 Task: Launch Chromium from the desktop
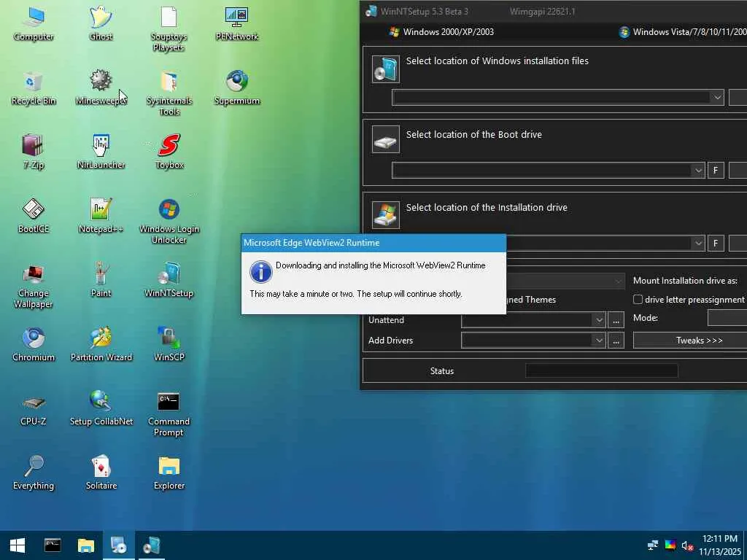(x=34, y=345)
